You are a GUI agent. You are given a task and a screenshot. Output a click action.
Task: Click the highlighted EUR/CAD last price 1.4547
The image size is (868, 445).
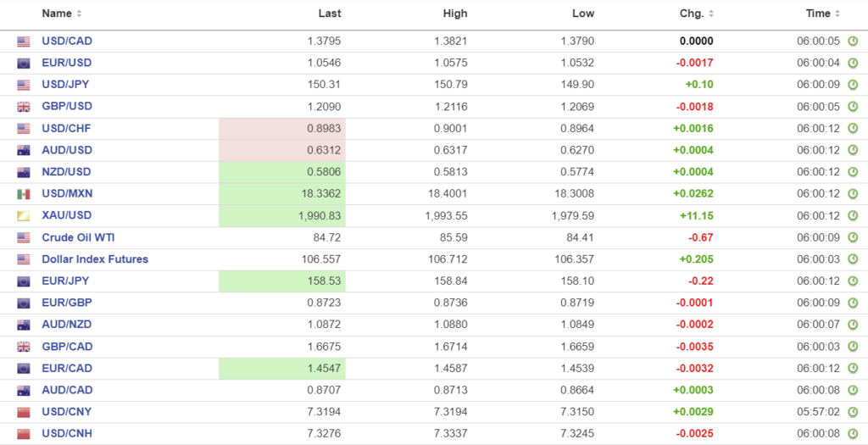pyautogui.click(x=324, y=369)
